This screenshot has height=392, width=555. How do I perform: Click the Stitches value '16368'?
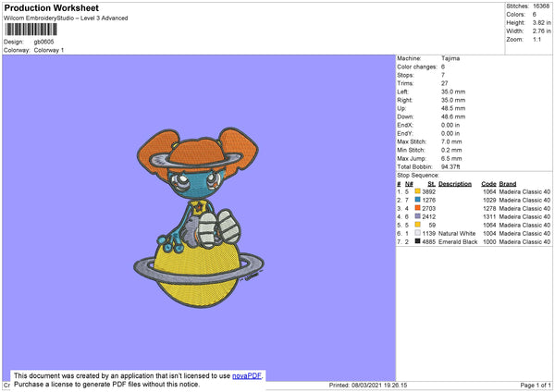coord(541,6)
